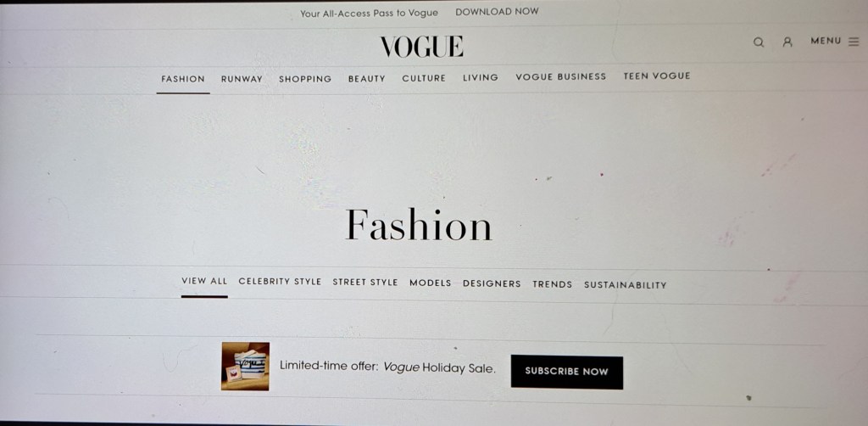Switch to the STREET STYLE tab
The image size is (868, 426).
coord(364,282)
